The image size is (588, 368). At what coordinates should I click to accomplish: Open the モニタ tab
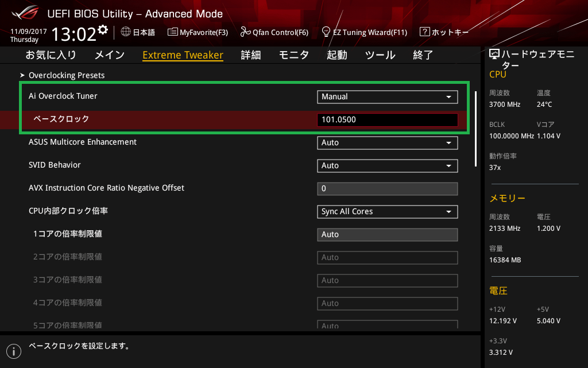pyautogui.click(x=294, y=55)
